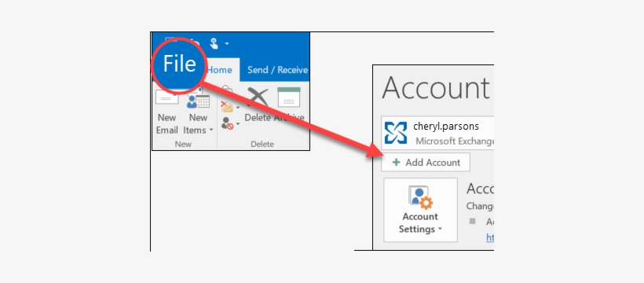The height and width of the screenshot is (283, 644).
Task: Open the Account Settings dropdown button
Action: pos(420,210)
